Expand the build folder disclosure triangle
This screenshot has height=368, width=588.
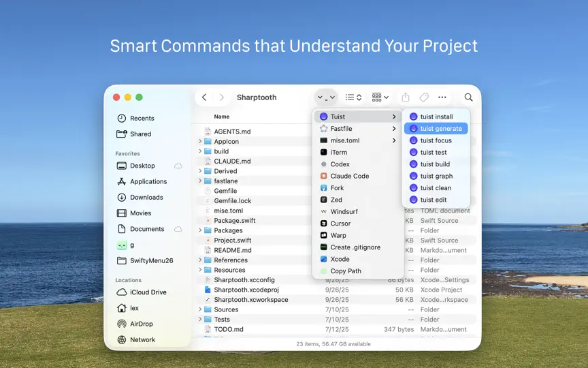200,151
